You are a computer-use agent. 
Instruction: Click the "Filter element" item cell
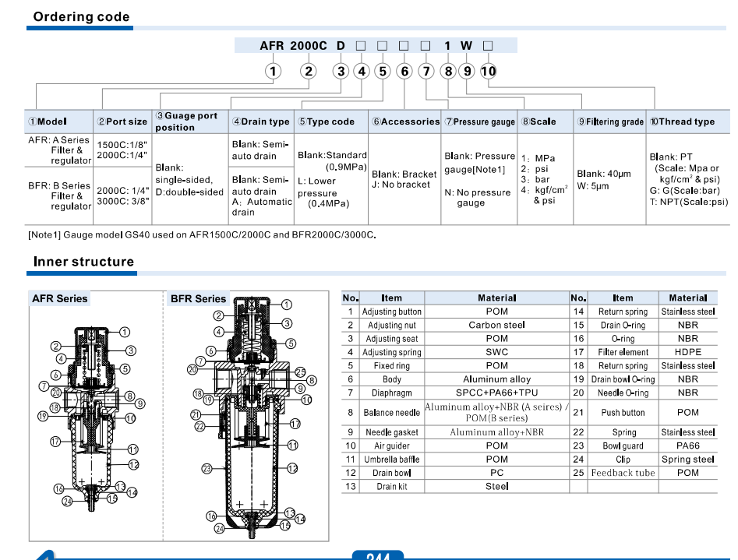[x=623, y=352]
